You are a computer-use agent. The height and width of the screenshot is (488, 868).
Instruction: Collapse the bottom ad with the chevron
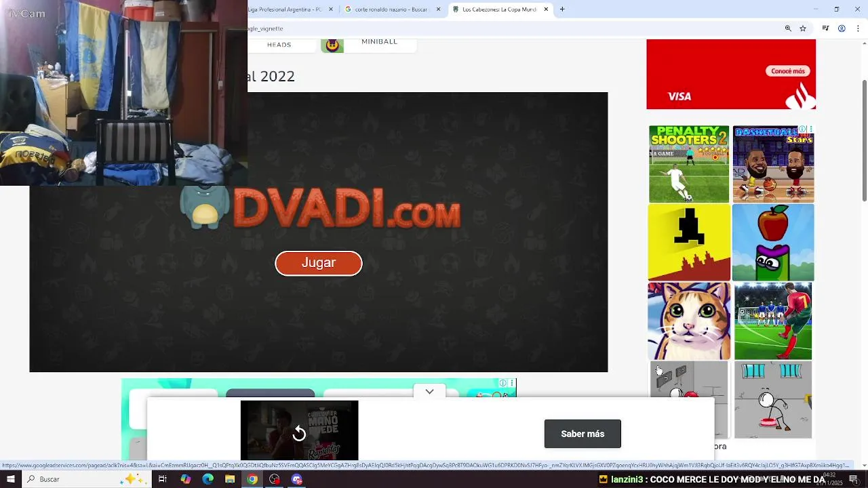pyautogui.click(x=429, y=392)
